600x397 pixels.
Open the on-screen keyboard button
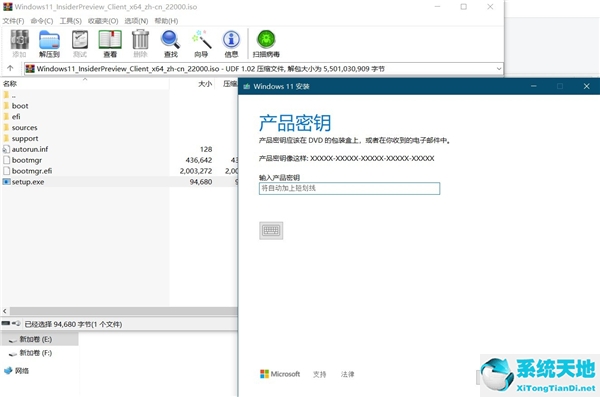(x=271, y=230)
